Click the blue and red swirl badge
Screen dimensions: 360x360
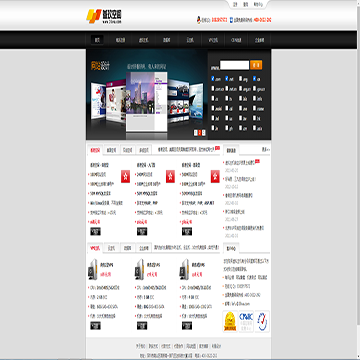262,321
